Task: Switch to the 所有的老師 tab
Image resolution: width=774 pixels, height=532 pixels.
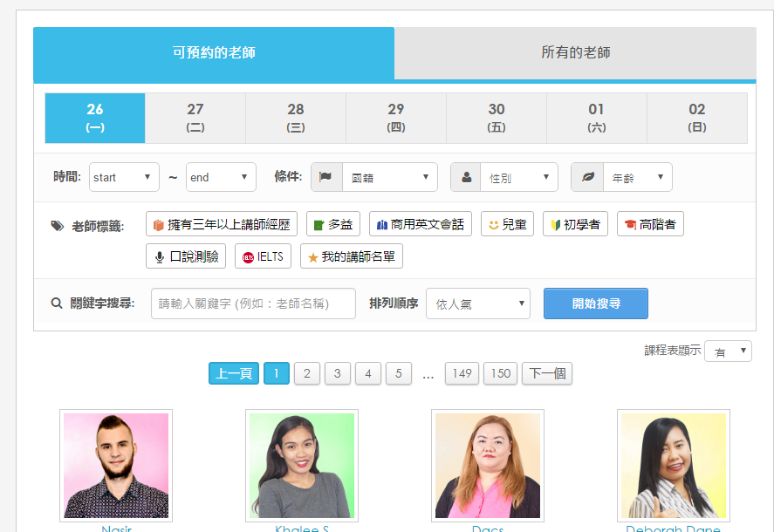Action: coord(575,53)
